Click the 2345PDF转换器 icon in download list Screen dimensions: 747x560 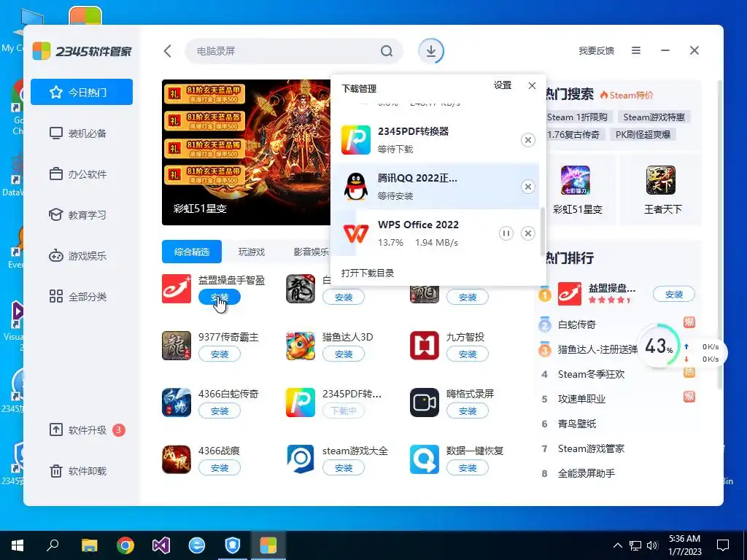click(356, 140)
